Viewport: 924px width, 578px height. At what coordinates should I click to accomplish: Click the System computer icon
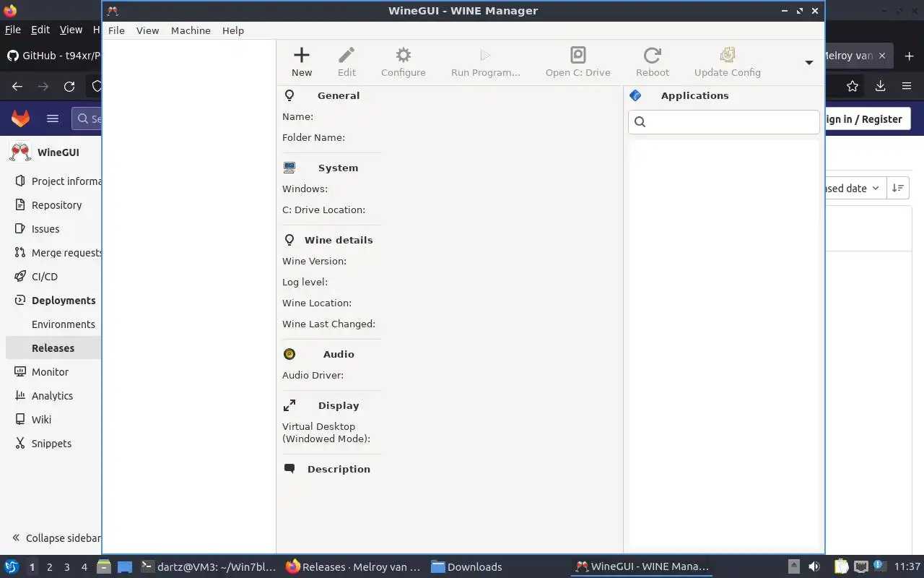click(x=289, y=168)
